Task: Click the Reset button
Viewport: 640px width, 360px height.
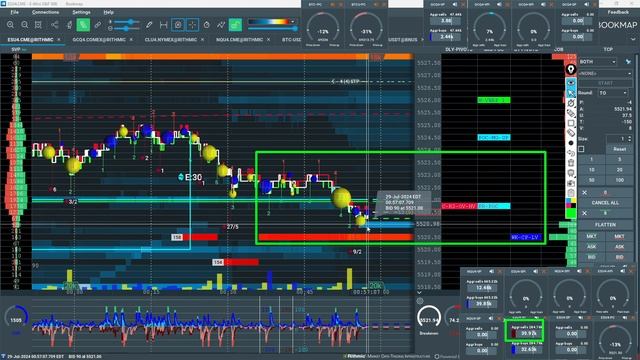Action: click(620, 149)
